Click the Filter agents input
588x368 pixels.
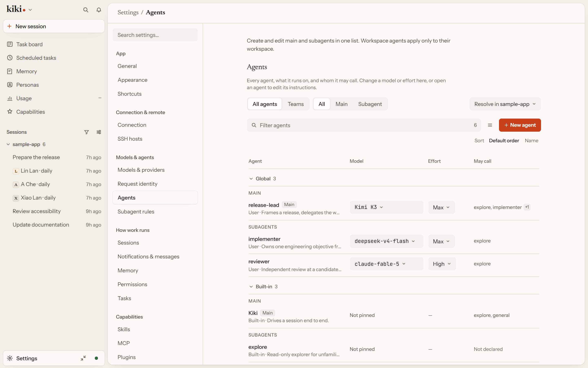click(364, 125)
